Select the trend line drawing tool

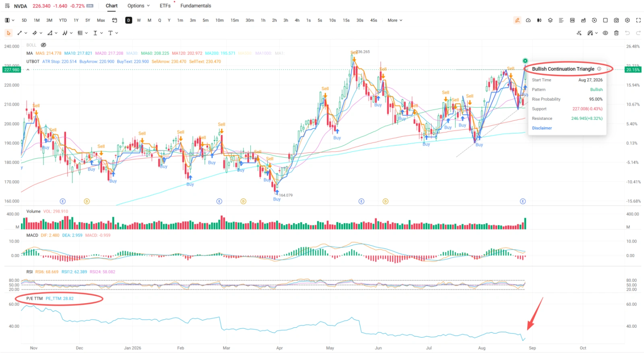point(20,33)
